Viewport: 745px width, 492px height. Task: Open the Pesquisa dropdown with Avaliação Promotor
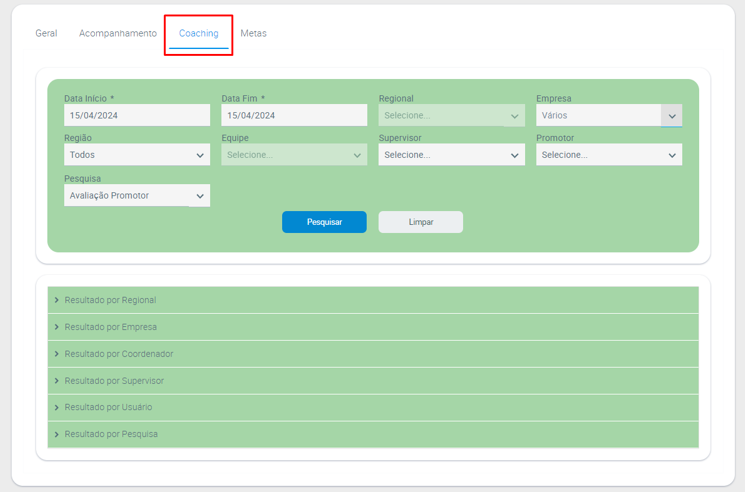(x=137, y=196)
